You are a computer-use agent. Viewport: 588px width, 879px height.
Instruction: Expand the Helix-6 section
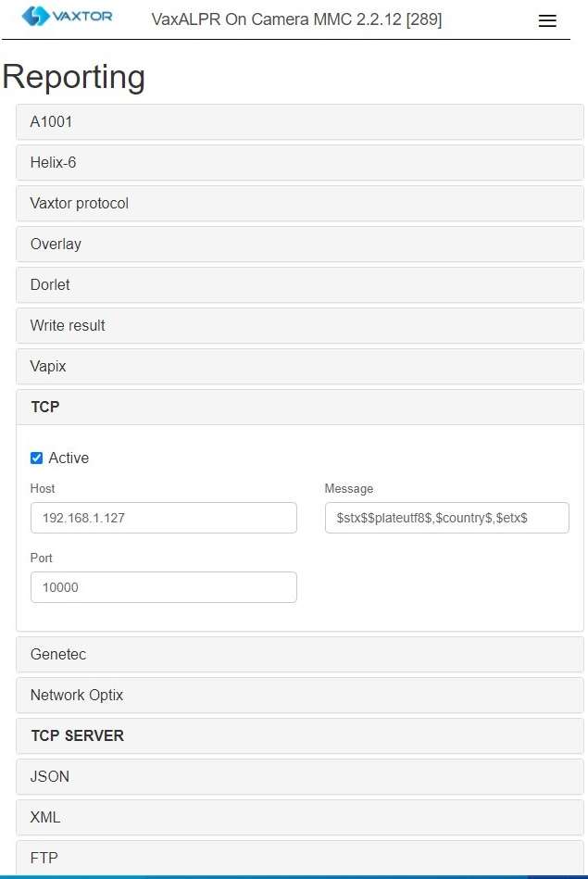294,162
